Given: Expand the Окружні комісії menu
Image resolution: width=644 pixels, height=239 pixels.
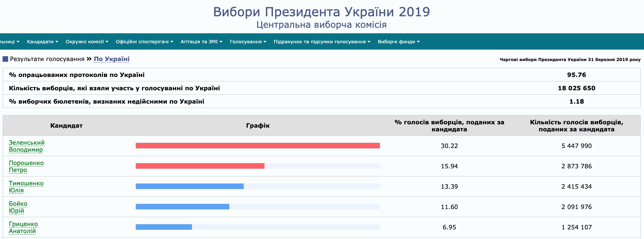Looking at the screenshot, I should [87, 42].
